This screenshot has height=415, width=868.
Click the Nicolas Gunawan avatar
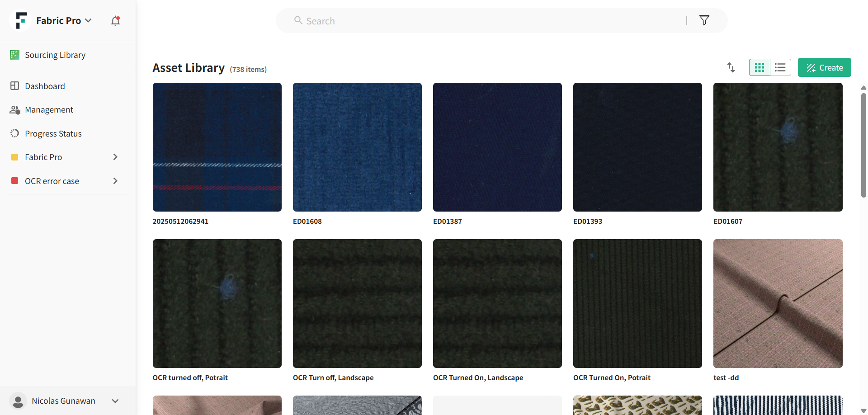(x=18, y=401)
